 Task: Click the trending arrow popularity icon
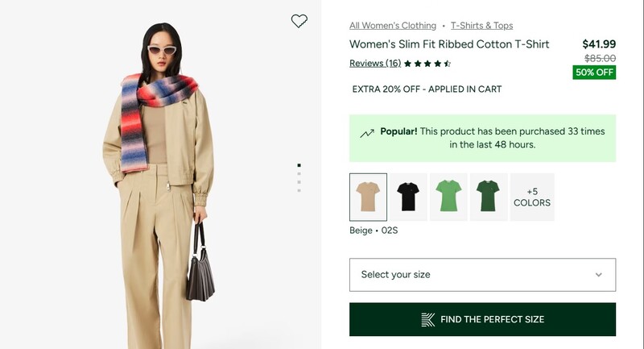point(367,133)
